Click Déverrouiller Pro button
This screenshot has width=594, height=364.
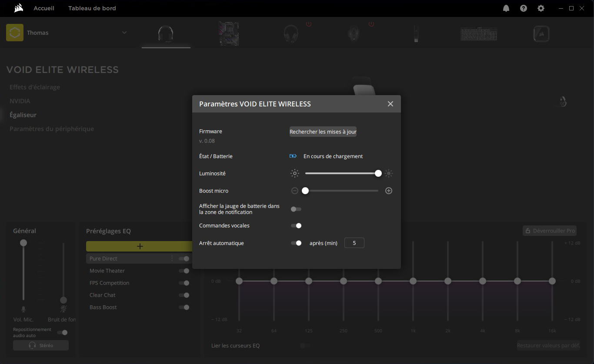[x=550, y=231]
